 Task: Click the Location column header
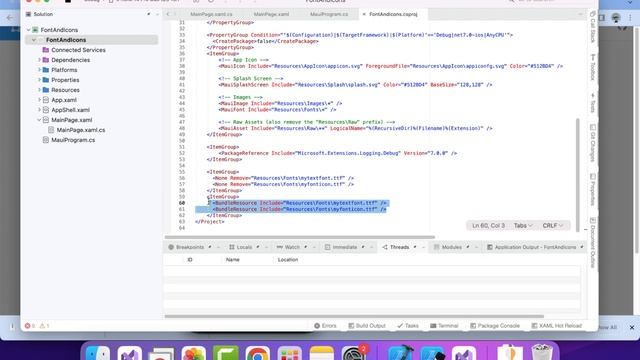[x=288, y=260]
